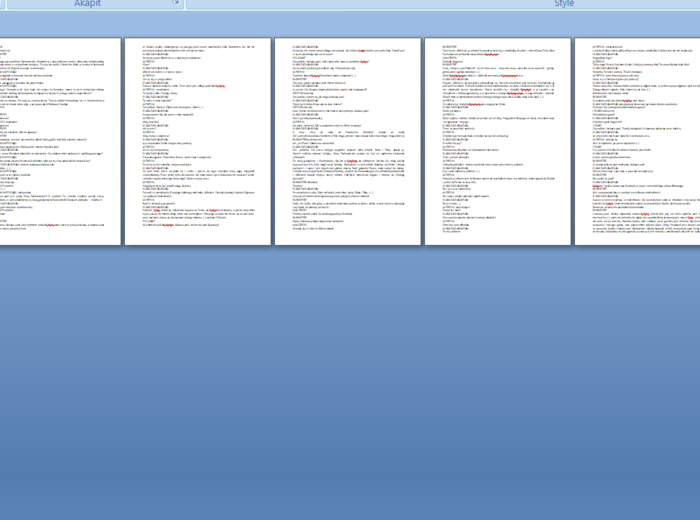Screen dimensions: 700x520
Task: Click the blank bottom margin of second page
Action: [x=197, y=240]
